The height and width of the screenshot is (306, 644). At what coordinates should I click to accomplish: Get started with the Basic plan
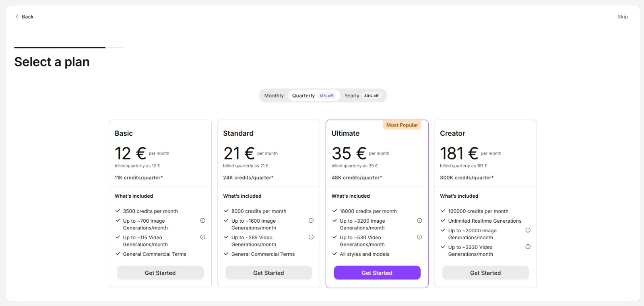click(x=160, y=273)
